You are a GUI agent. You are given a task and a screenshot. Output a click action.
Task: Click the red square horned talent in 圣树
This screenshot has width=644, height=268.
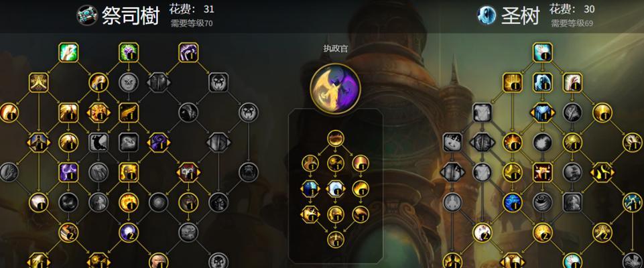pyautogui.click(x=543, y=172)
